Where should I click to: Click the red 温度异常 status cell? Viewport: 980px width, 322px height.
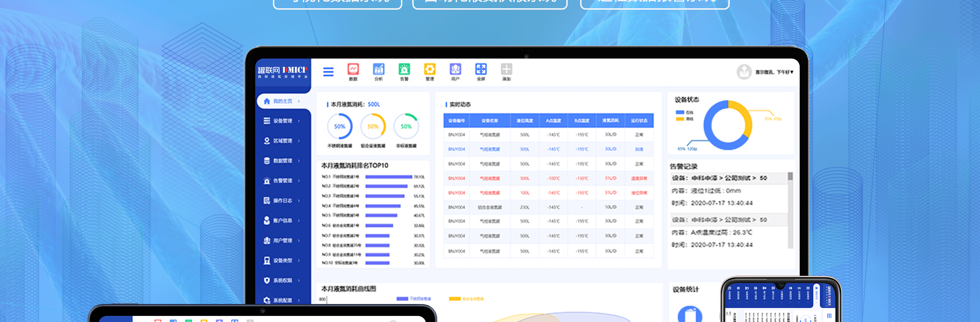pyautogui.click(x=639, y=178)
